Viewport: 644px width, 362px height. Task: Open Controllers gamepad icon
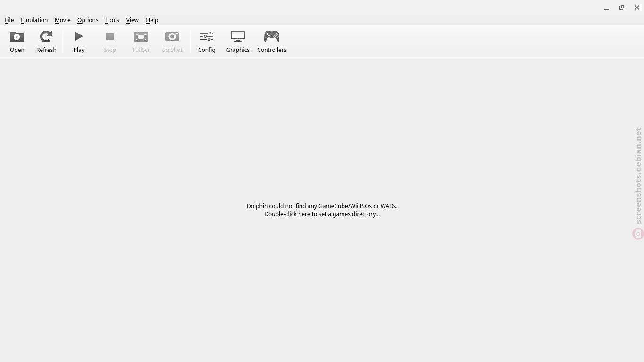click(272, 37)
